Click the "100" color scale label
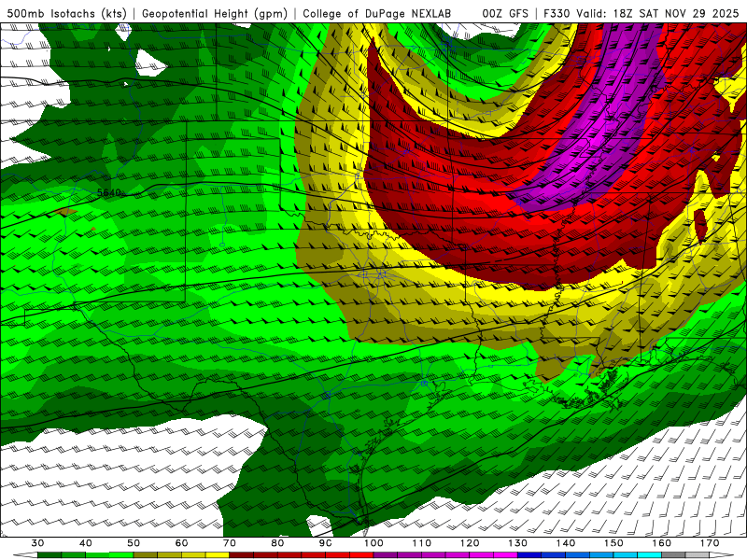Viewport: 747px width, 560px height. (x=373, y=543)
